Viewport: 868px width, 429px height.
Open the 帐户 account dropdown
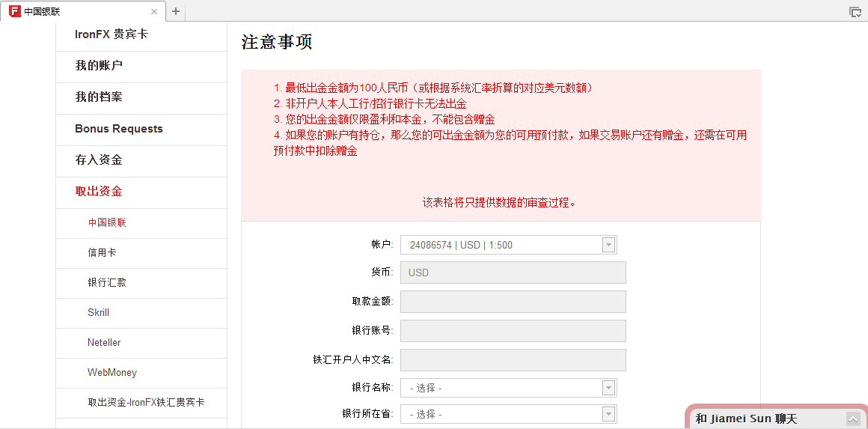(508, 245)
